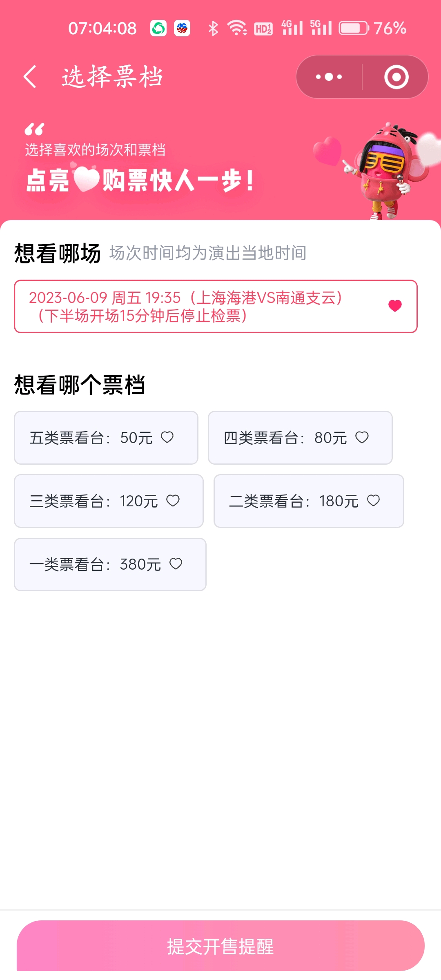Tap the red app notification icon
The width and height of the screenshot is (441, 980).
point(182,29)
